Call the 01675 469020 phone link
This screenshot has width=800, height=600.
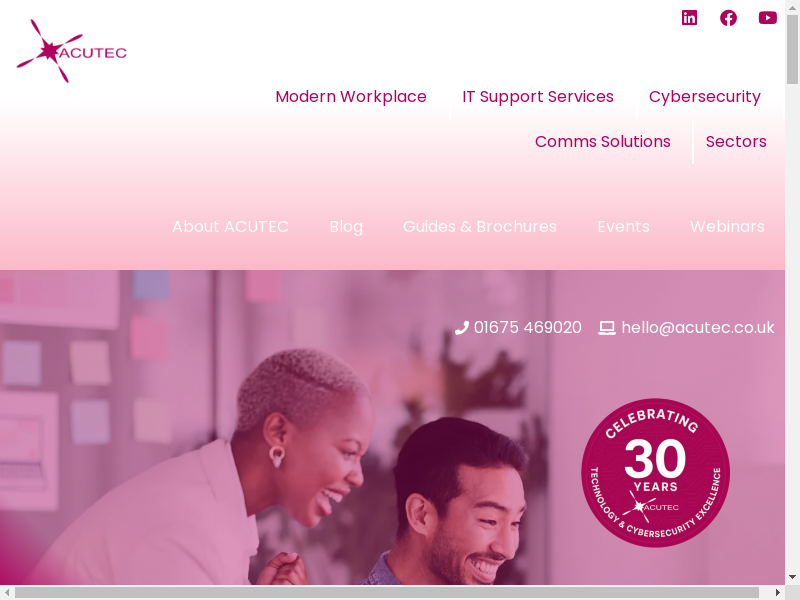coord(528,328)
